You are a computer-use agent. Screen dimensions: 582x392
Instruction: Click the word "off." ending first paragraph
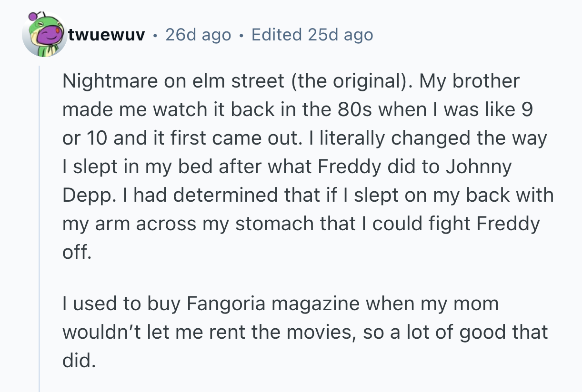pos(76,252)
